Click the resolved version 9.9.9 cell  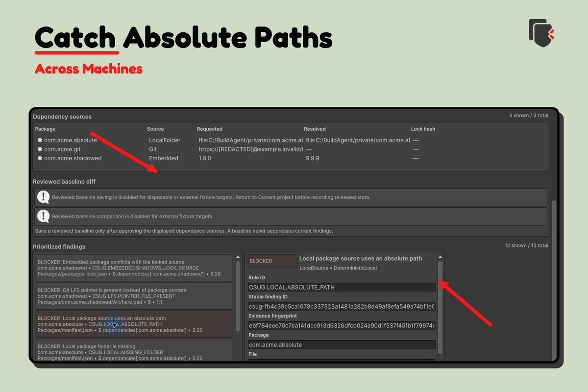[313, 158]
